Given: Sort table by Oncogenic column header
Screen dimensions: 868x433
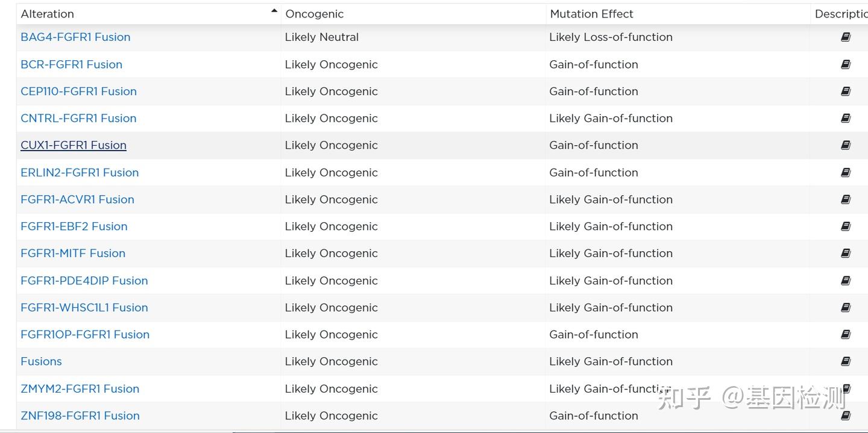Looking at the screenshot, I should click(x=315, y=14).
